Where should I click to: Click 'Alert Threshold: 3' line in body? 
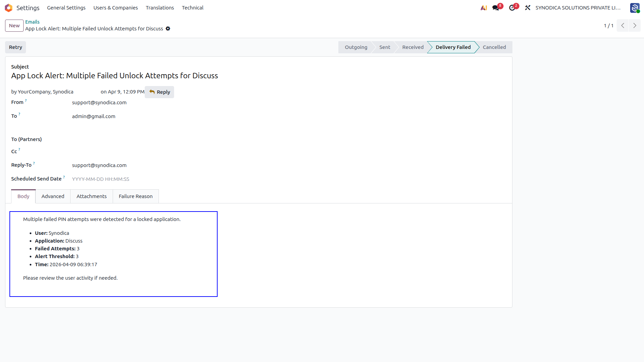click(57, 256)
